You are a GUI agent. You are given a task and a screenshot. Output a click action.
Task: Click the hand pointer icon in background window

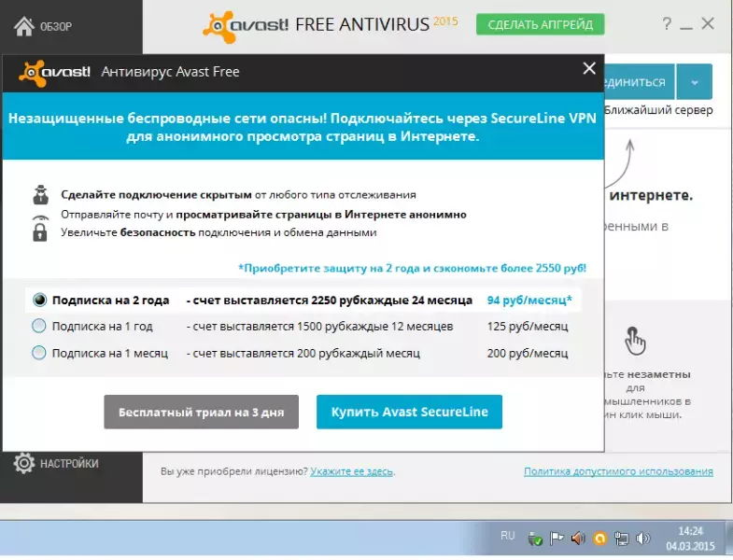tap(635, 341)
